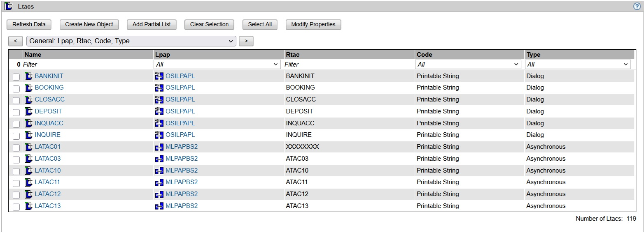644x233 pixels.
Task: Click the OSI Lpap icon beside BOOKING's OSILPAPL
Action: pyautogui.click(x=159, y=88)
